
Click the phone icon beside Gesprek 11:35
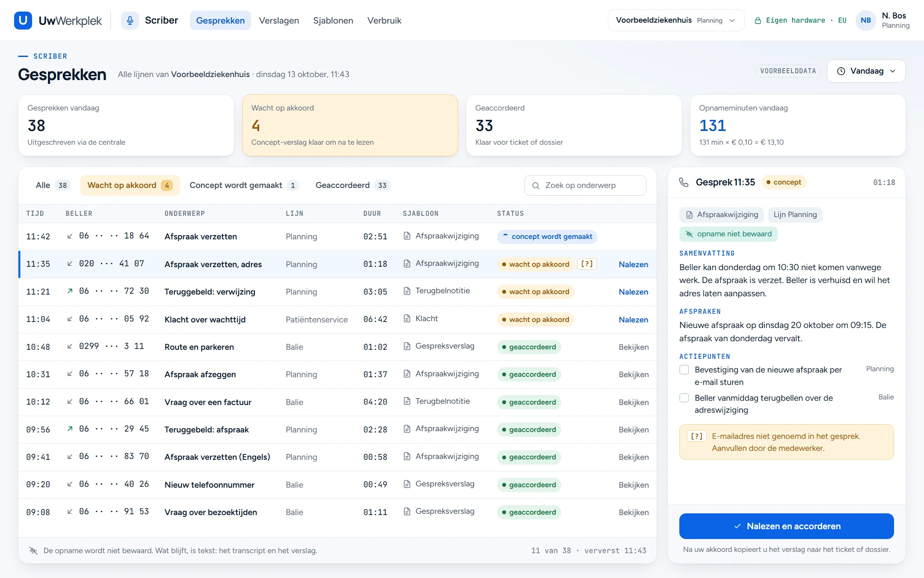(x=684, y=182)
